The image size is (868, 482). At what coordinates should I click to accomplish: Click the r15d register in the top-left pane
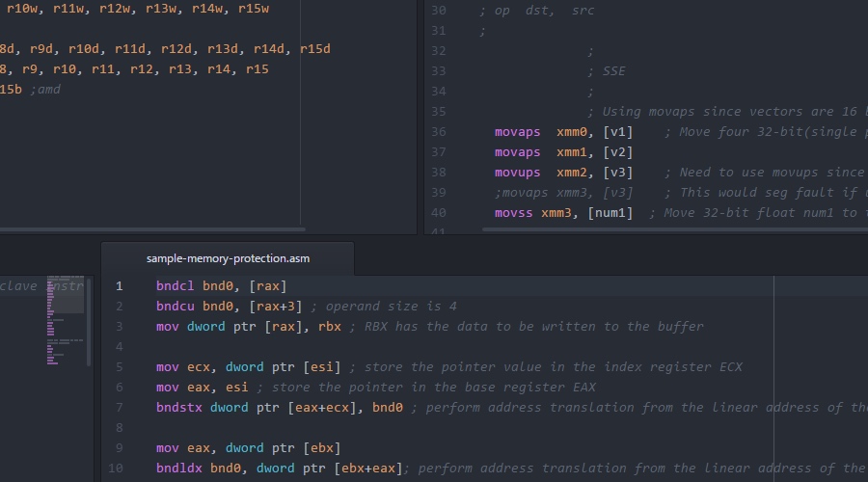pos(314,49)
